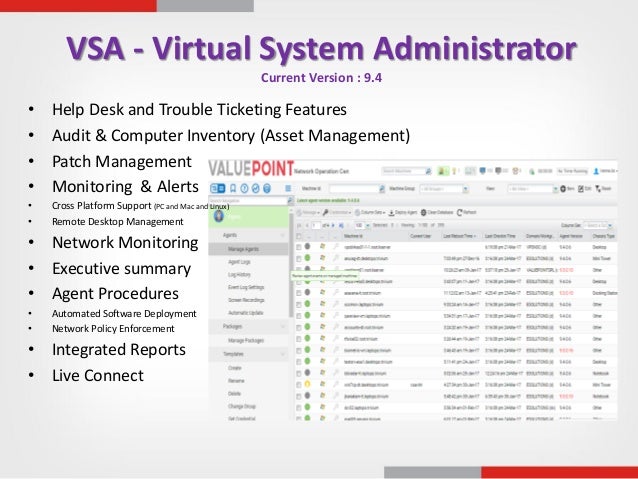Click into the Search Navigation field

pyautogui.click(x=248, y=200)
